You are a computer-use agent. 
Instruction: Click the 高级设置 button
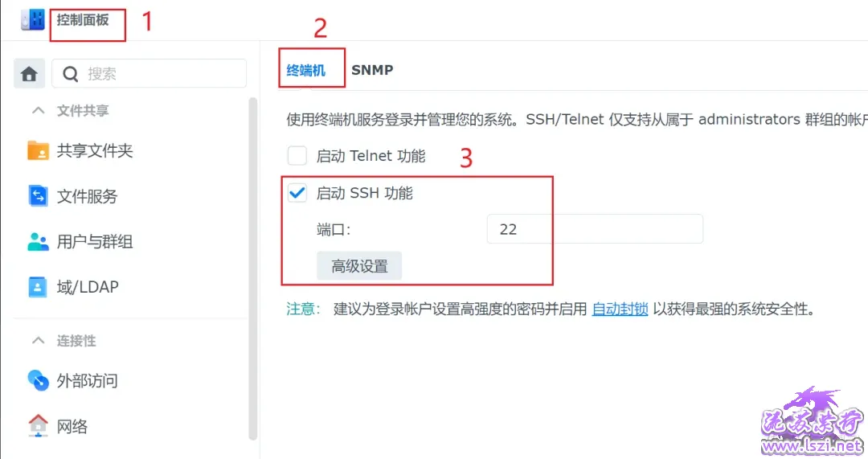coord(359,266)
